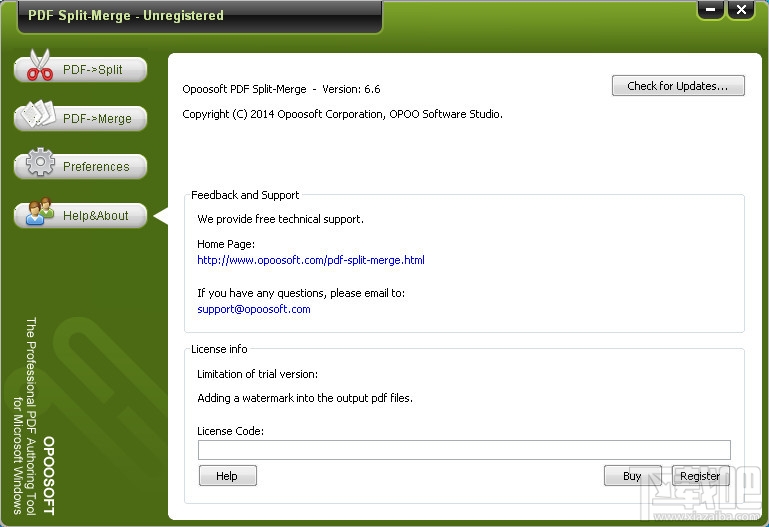Click the Help button

228,476
